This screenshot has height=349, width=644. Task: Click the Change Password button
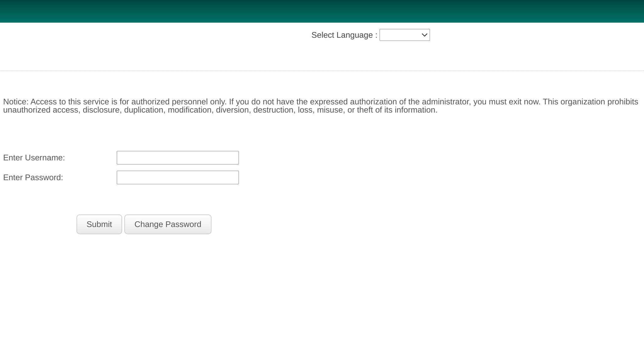click(167, 224)
